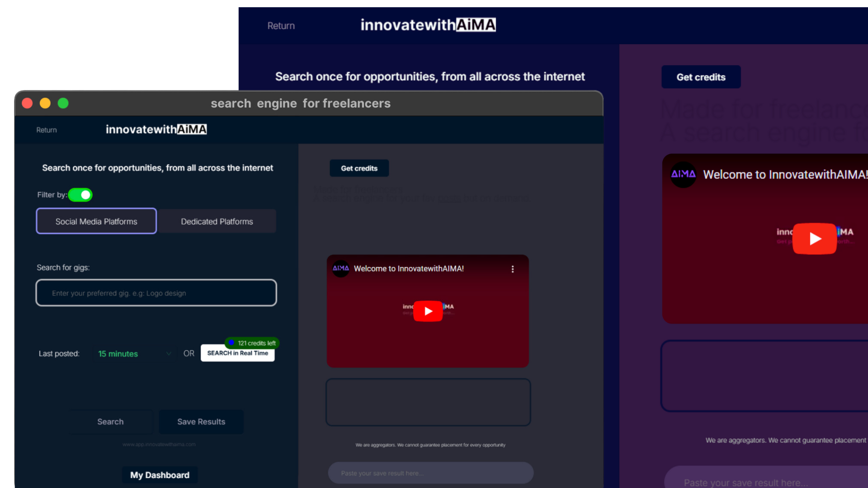Click the Search for gigs input field
This screenshot has height=488, width=868.
156,293
